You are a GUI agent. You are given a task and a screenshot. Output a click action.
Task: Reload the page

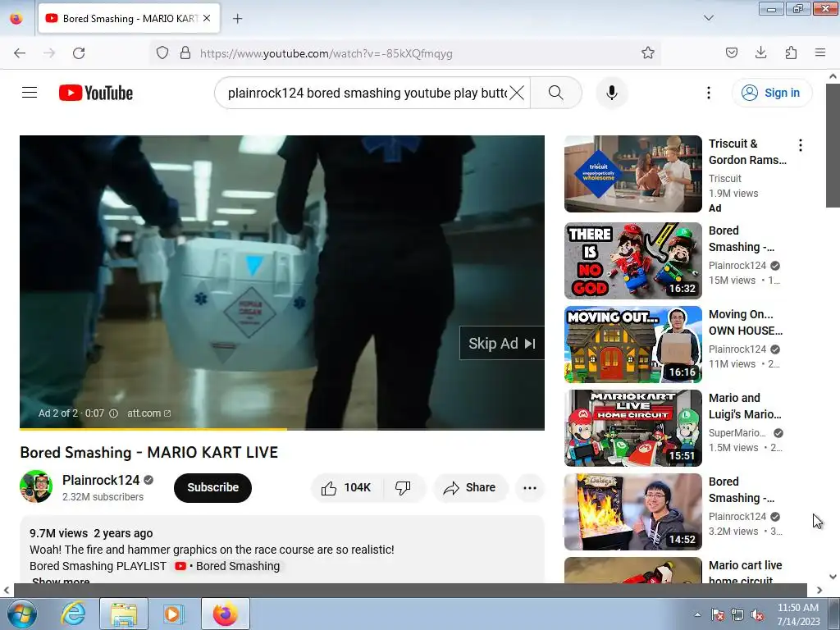[x=79, y=53]
